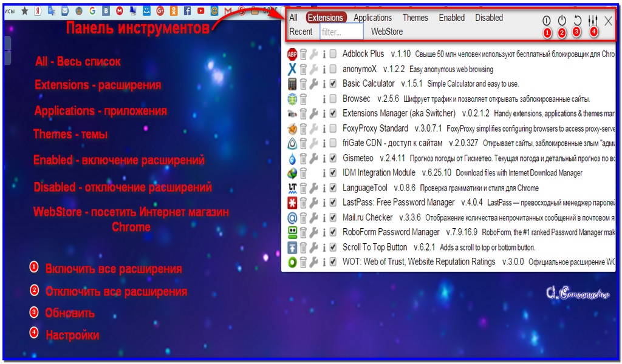Show info for LastPass extension
This screenshot has width=622, height=364.
pyautogui.click(x=324, y=203)
